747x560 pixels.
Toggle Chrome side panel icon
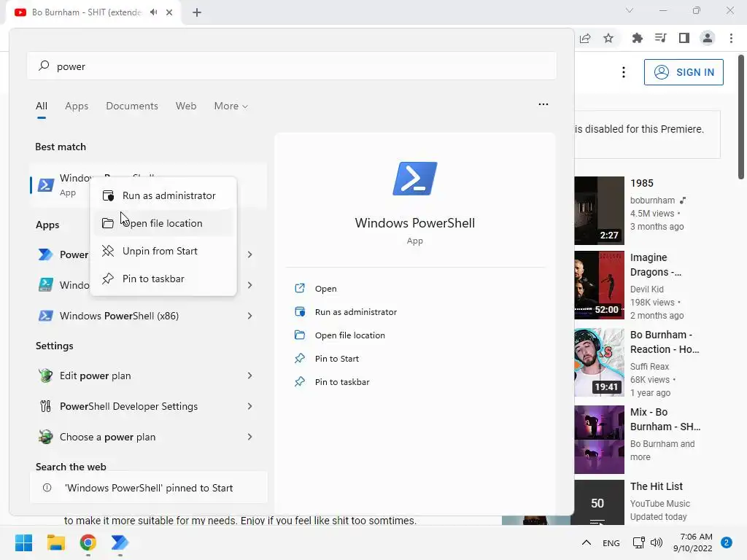tap(684, 38)
